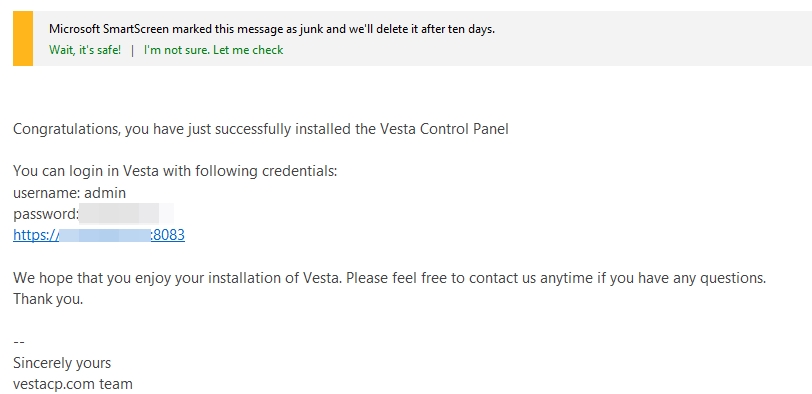Click the word "Vesta Control Panel"
812x394 pixels.
coord(444,129)
